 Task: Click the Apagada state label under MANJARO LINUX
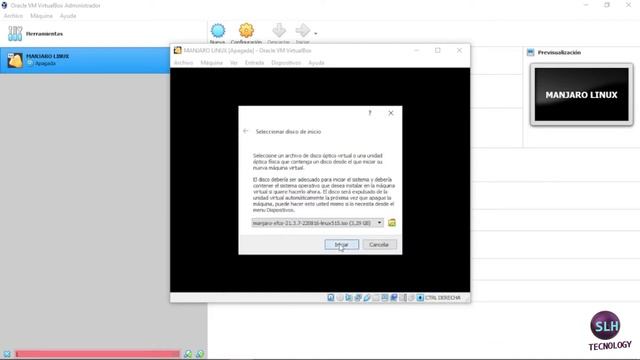(x=45, y=63)
